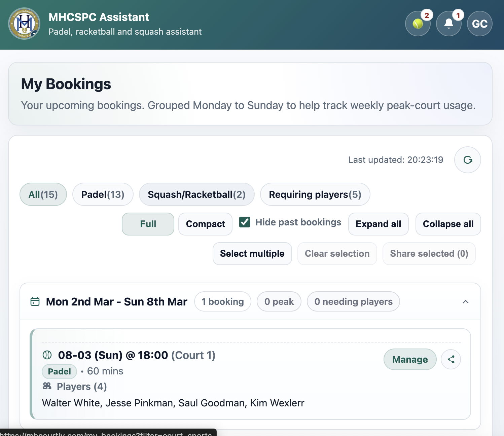Refresh bookings with the circular arrow icon
Viewport: 504px width, 436px height.
[467, 160]
